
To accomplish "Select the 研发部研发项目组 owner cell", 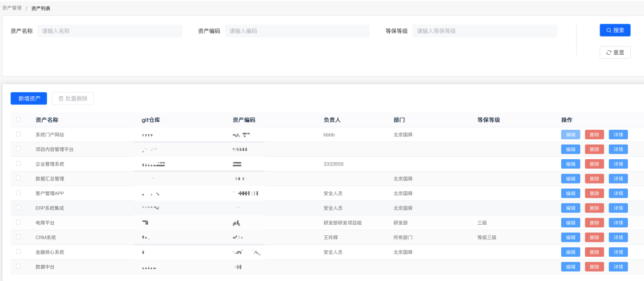I will pyautogui.click(x=343, y=223).
